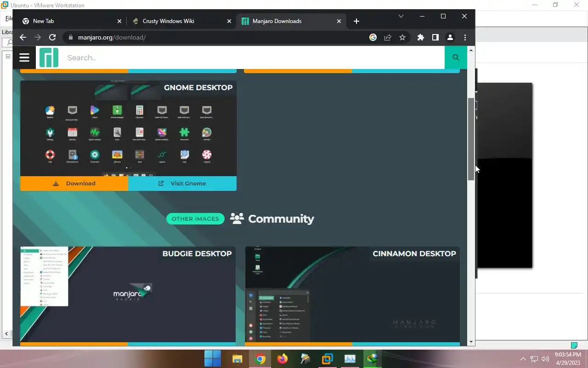Open the GNOME Desktop preview image

point(128,128)
